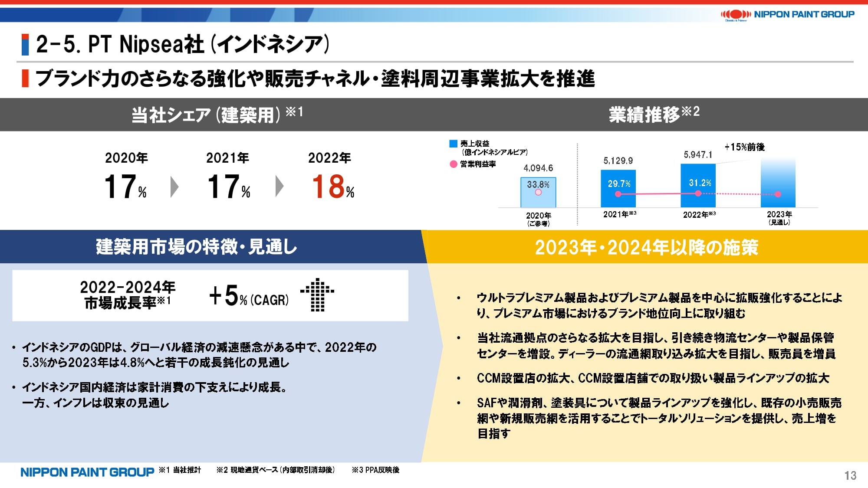
Task: Click the pink margin marker on 2023年 bar
Action: 778,194
